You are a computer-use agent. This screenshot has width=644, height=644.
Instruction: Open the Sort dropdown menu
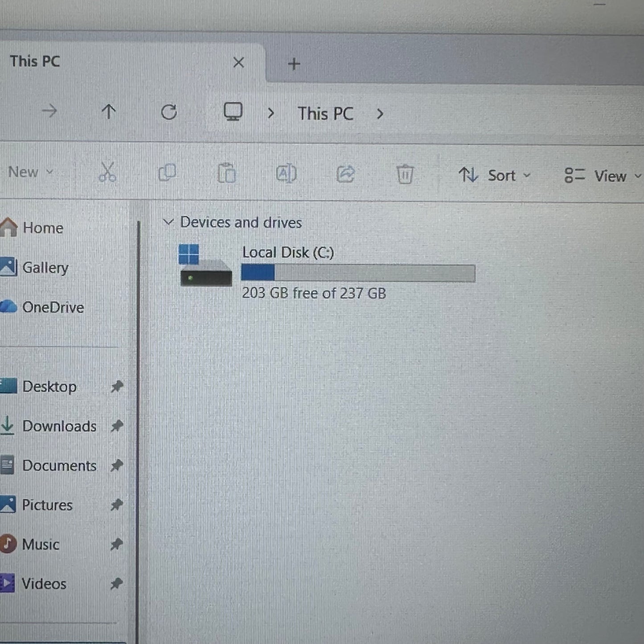(495, 176)
